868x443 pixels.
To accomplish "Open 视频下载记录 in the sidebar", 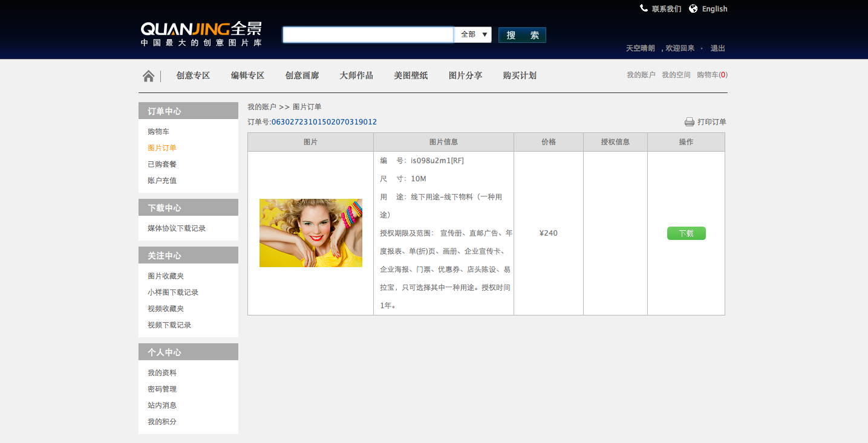I will click(169, 325).
